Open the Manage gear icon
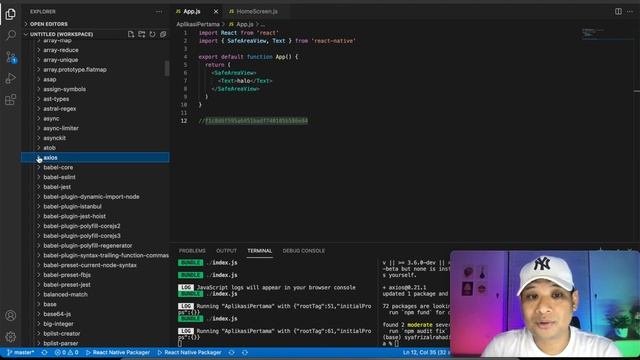Image resolution: width=640 pixels, height=360 pixels. click(11, 337)
